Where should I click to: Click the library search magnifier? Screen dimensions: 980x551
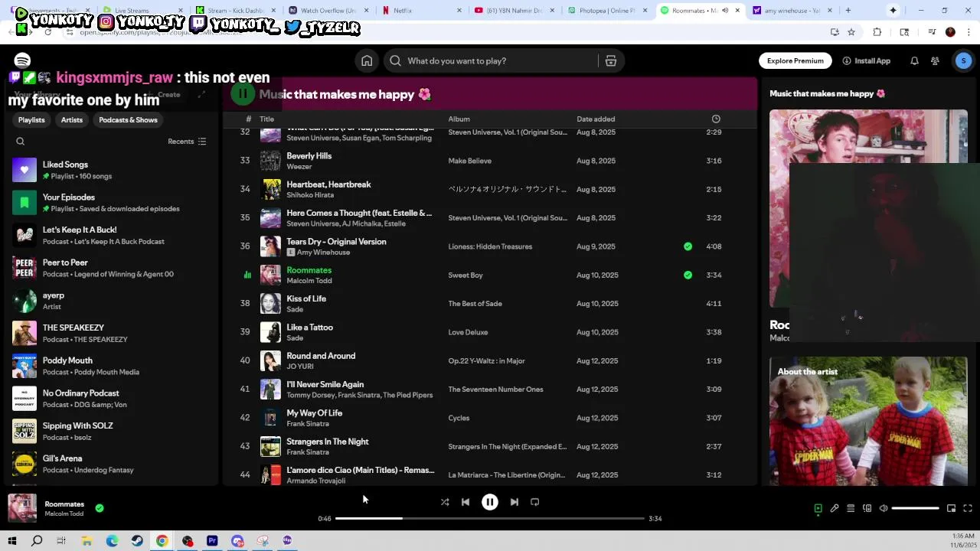(21, 142)
